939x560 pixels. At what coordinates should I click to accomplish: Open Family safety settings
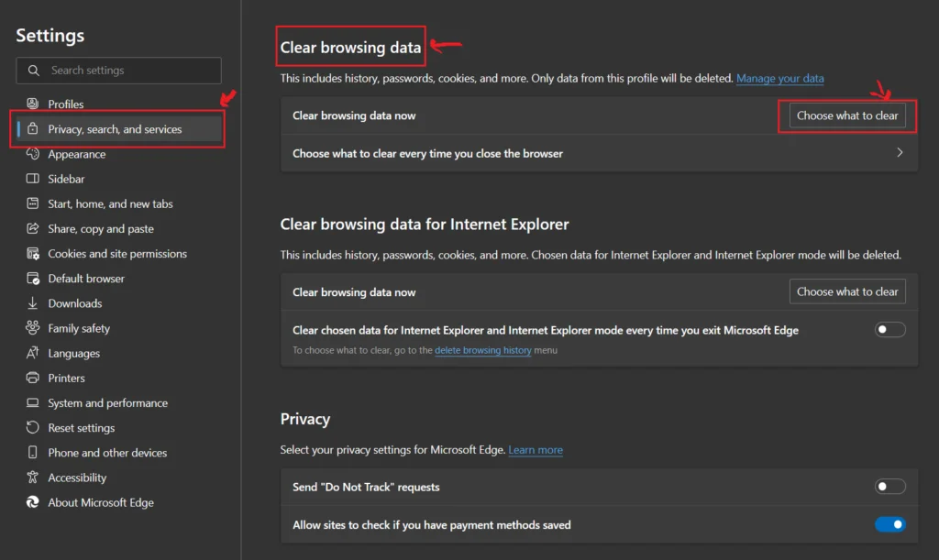pyautogui.click(x=79, y=328)
